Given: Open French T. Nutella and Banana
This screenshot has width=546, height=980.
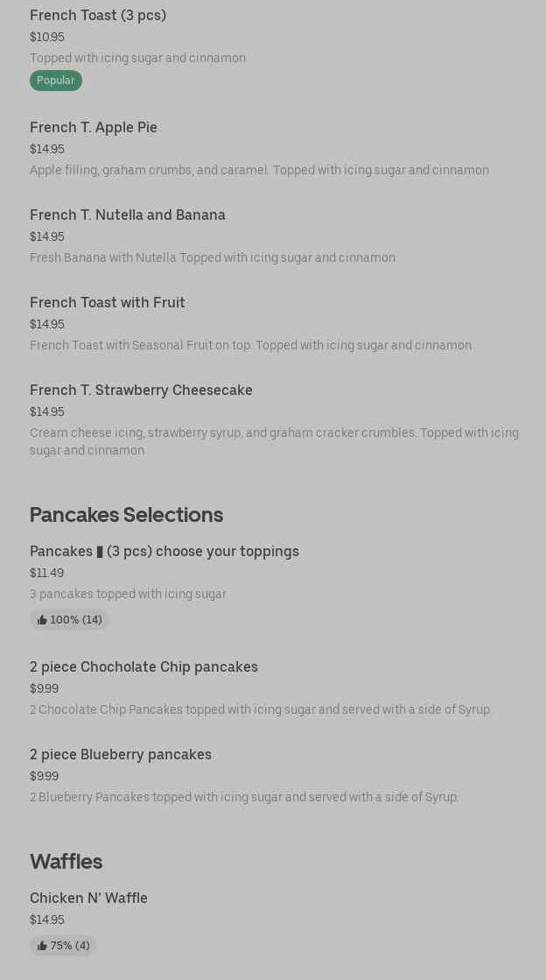Looking at the screenshot, I should point(128,215).
